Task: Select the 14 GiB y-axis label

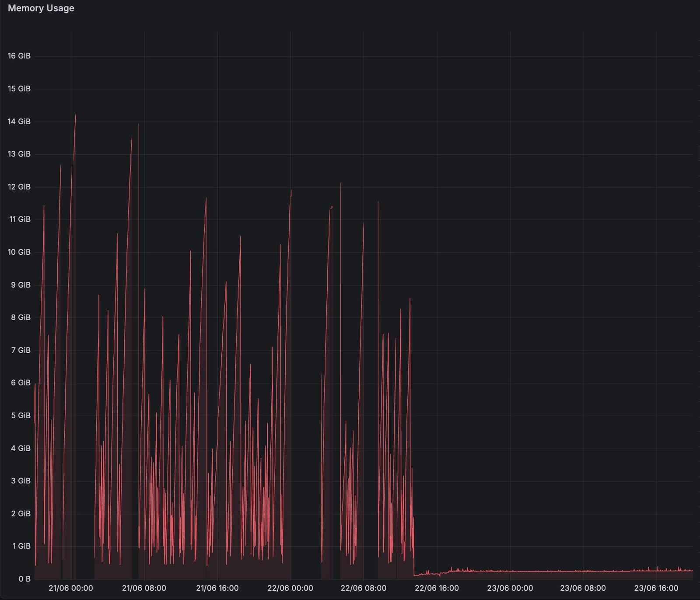Action: pos(19,122)
